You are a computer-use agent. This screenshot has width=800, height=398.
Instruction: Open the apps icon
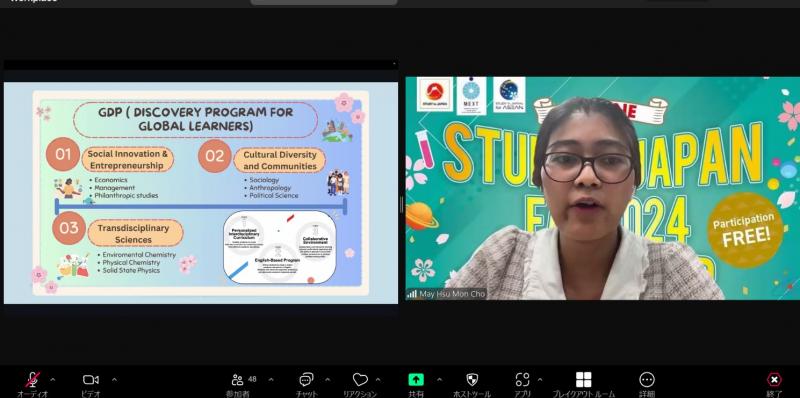coord(522,380)
